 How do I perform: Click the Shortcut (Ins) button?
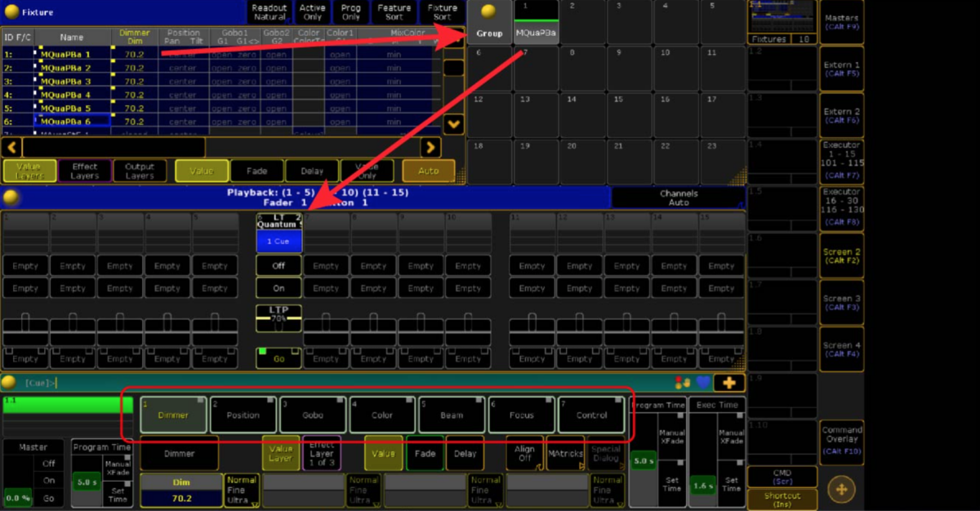(x=782, y=499)
